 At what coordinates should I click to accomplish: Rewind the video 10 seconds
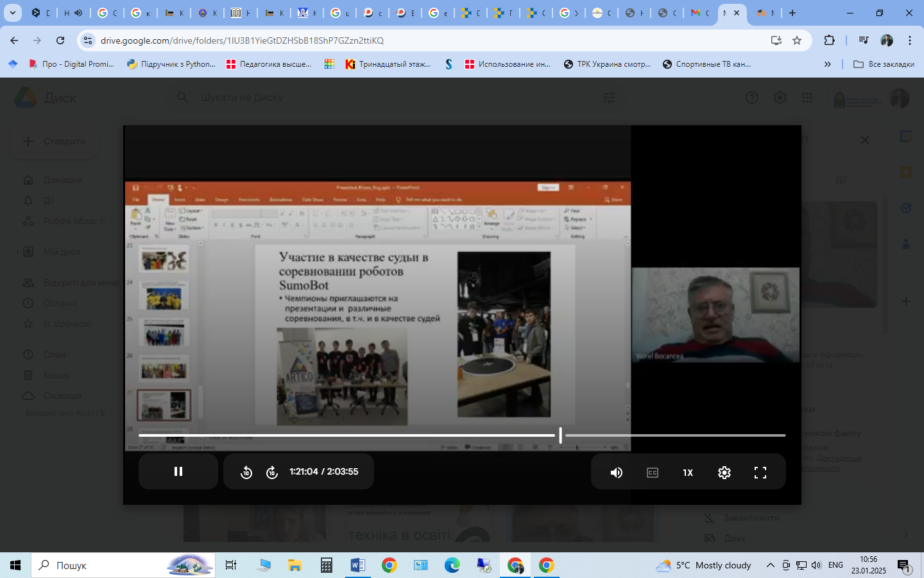pyautogui.click(x=246, y=473)
